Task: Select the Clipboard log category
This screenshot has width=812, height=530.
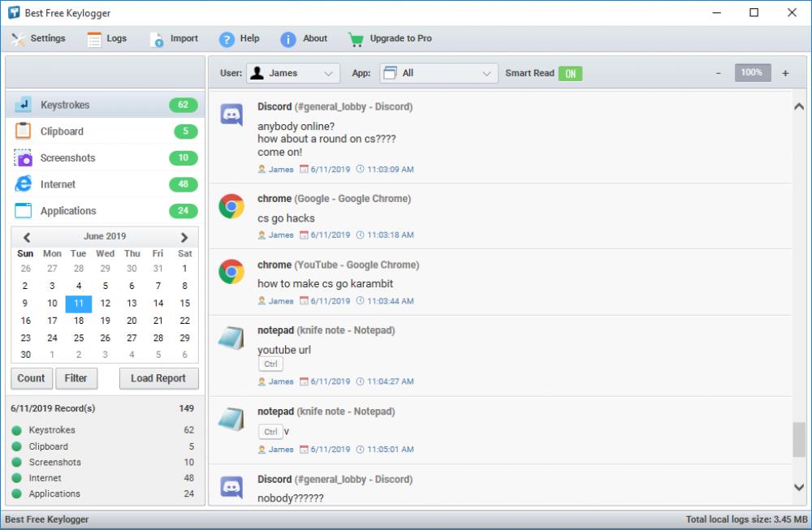Action: 61,131
